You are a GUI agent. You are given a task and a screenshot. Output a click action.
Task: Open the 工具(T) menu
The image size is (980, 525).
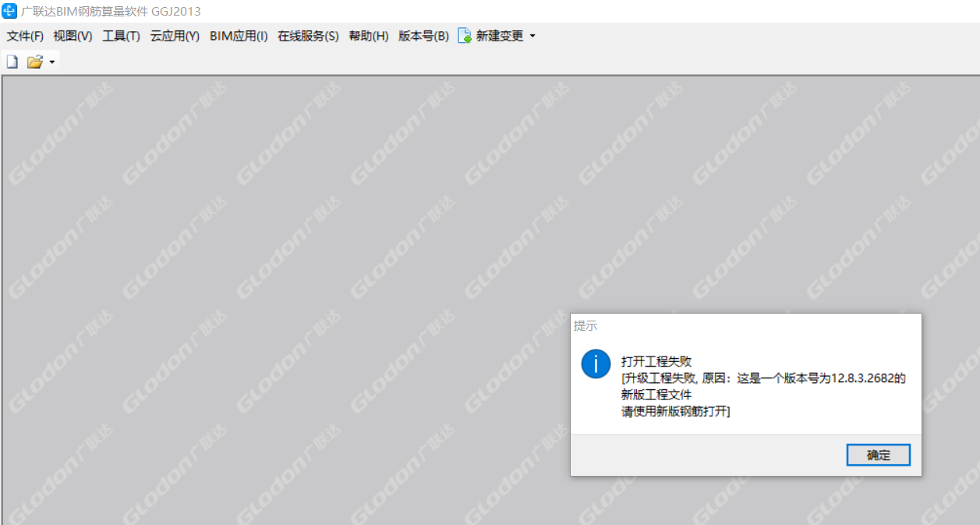[122, 36]
